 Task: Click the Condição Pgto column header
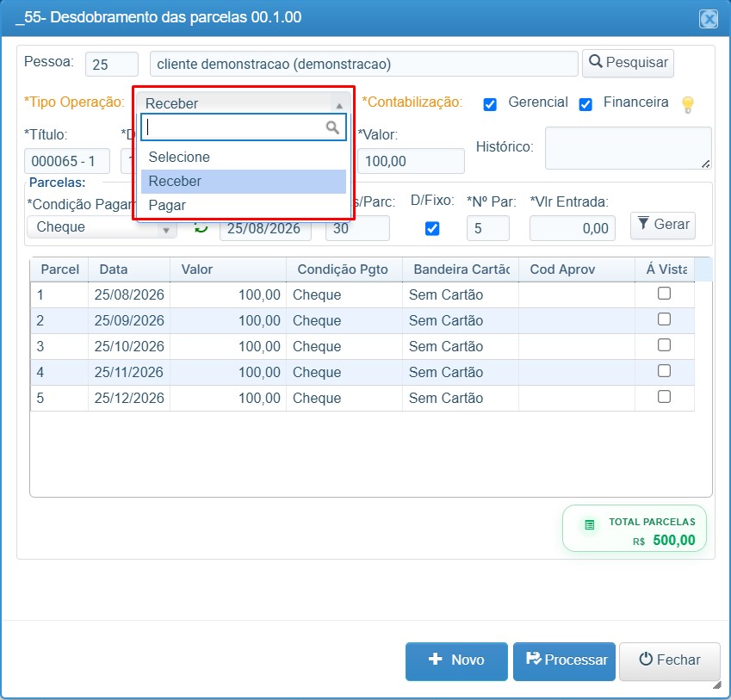(x=344, y=269)
